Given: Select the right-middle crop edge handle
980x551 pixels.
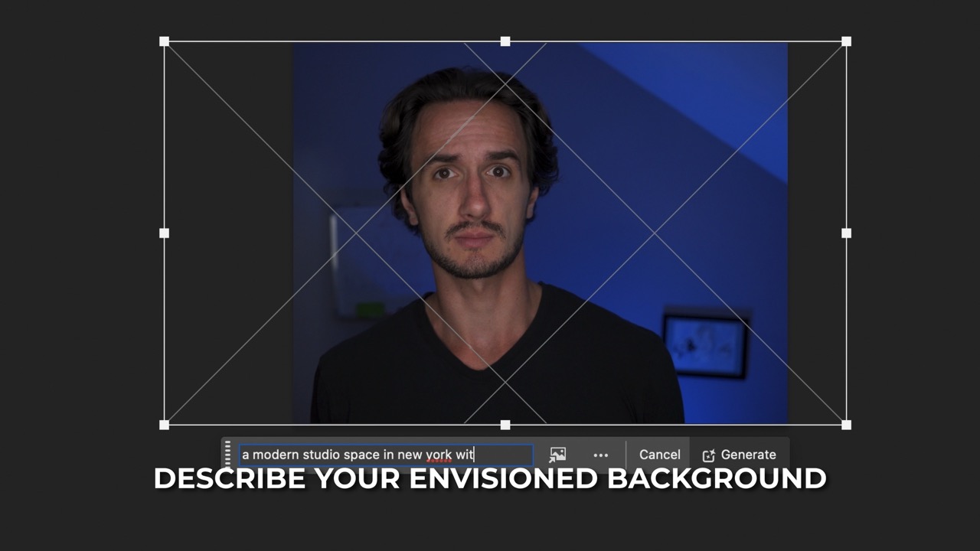Looking at the screenshot, I should (846, 233).
